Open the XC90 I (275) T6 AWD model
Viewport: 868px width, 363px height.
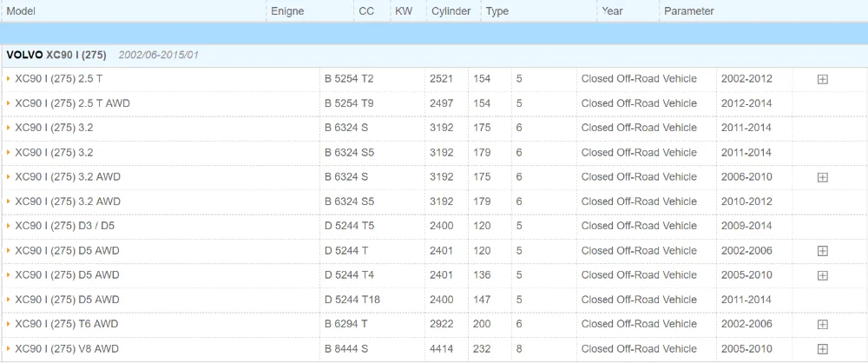[67, 324]
